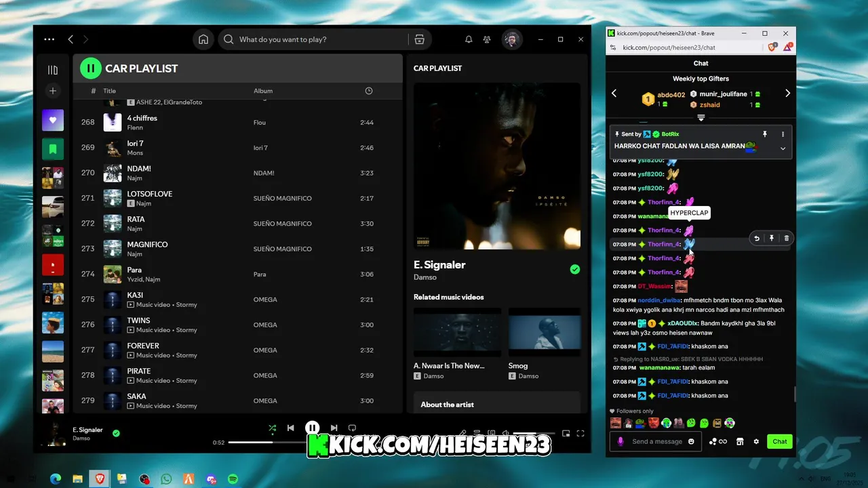Go to Spotify Home

(203, 39)
